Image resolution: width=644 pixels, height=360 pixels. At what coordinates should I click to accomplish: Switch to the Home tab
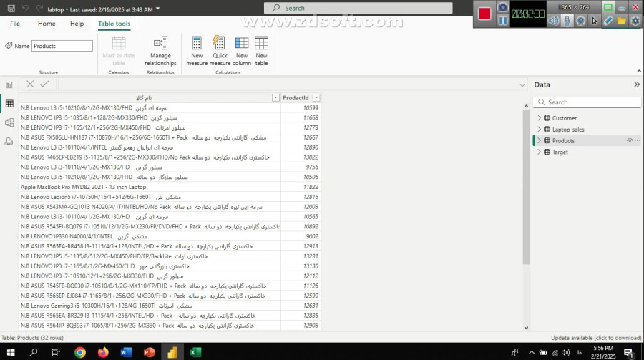coord(47,24)
